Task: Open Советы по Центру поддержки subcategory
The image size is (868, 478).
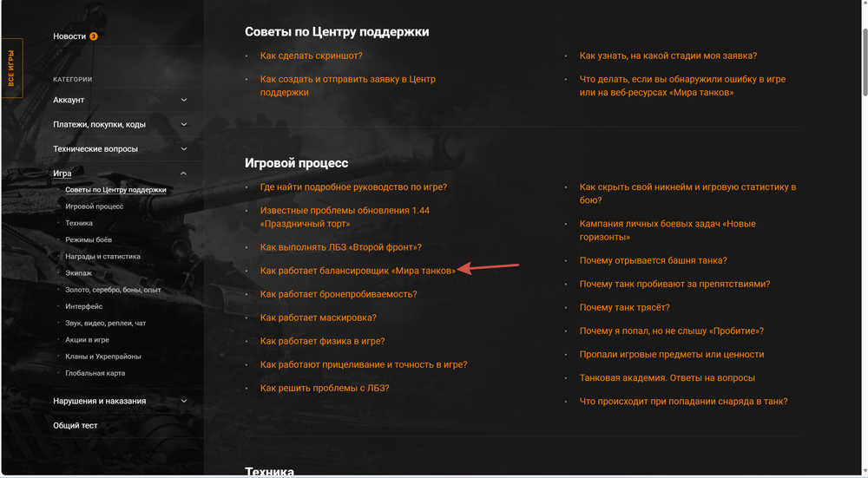Action: 115,190
